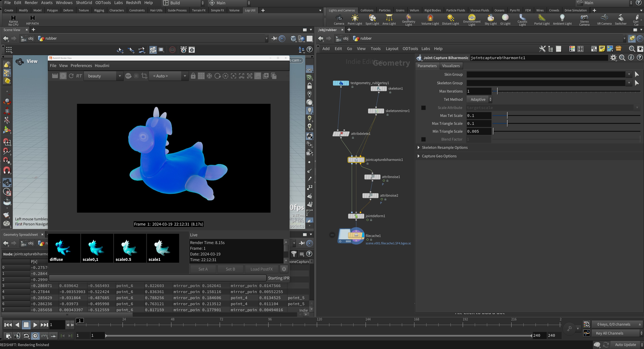
Task: Pin the Scene View pane path
Action: 274,39
